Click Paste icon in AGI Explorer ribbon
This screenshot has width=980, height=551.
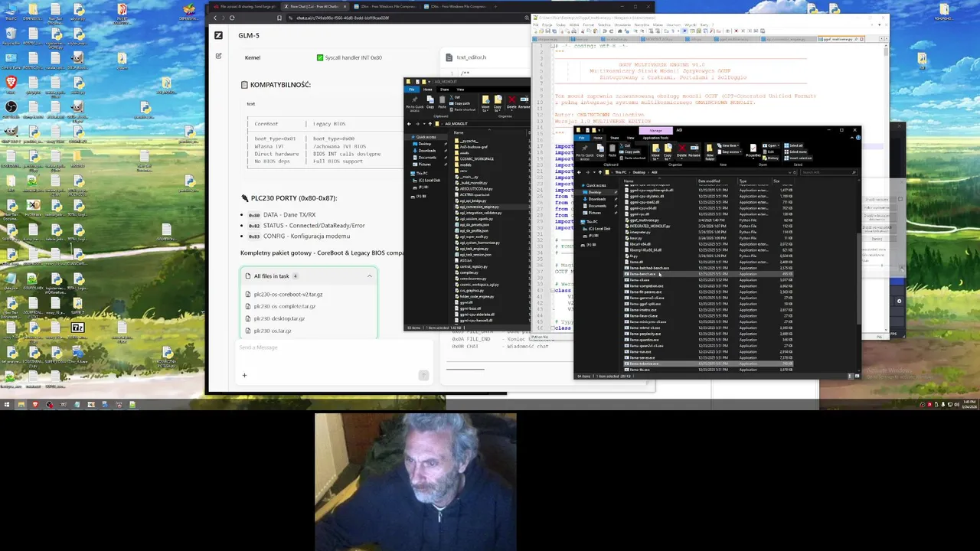tap(612, 150)
